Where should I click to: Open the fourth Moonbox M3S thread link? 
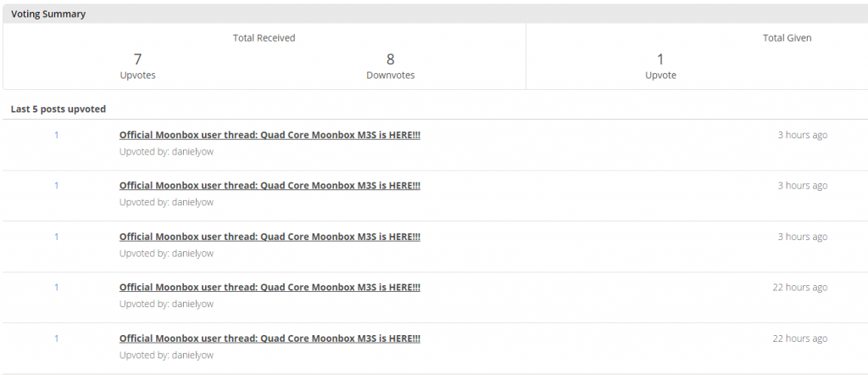click(270, 288)
